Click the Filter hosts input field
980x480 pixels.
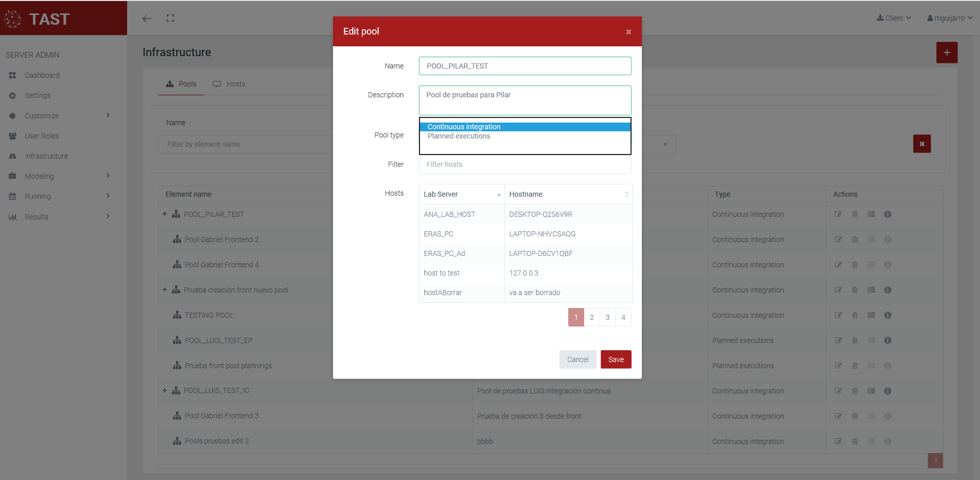tap(524, 164)
